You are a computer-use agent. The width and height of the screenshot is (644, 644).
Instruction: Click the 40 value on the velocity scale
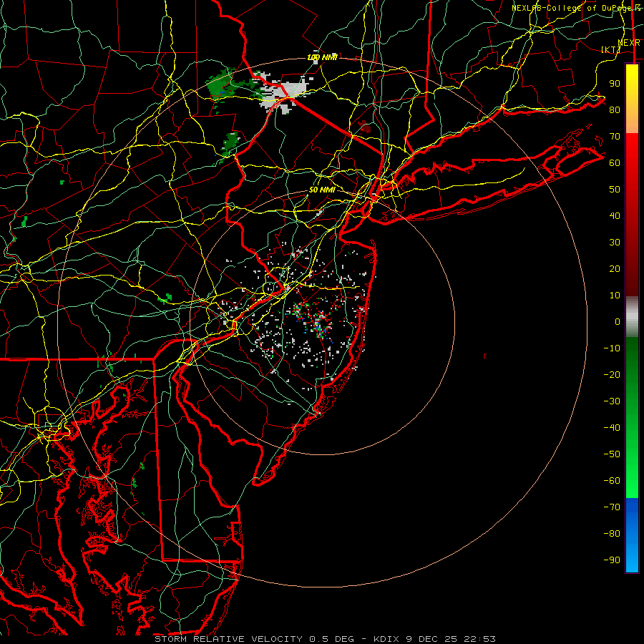coord(615,215)
